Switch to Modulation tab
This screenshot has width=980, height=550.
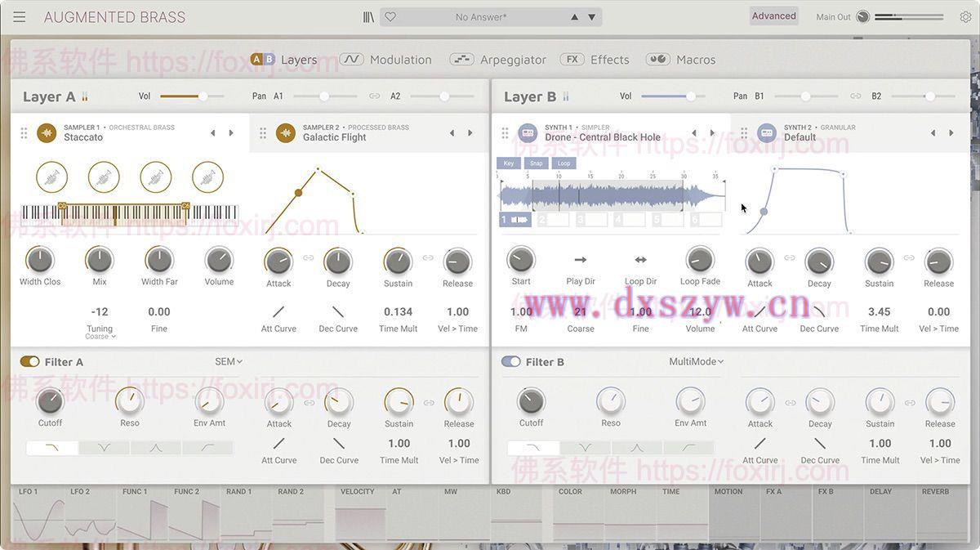(x=385, y=59)
